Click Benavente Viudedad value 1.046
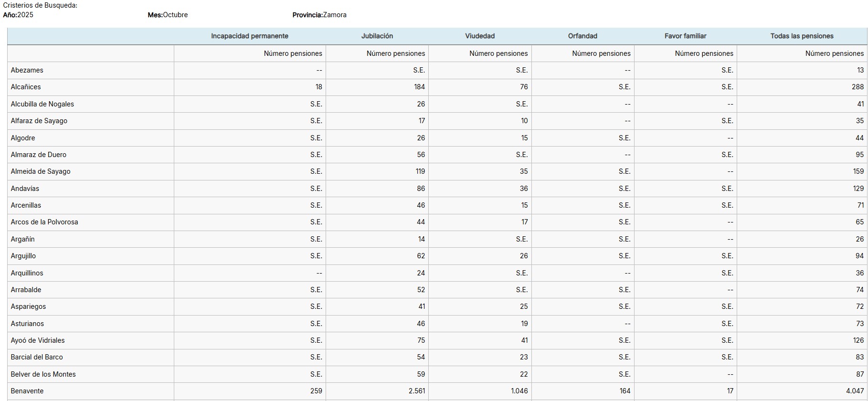 519,391
